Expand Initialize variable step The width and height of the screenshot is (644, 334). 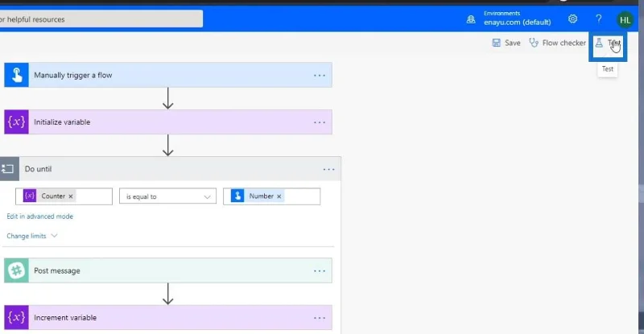[x=168, y=122]
